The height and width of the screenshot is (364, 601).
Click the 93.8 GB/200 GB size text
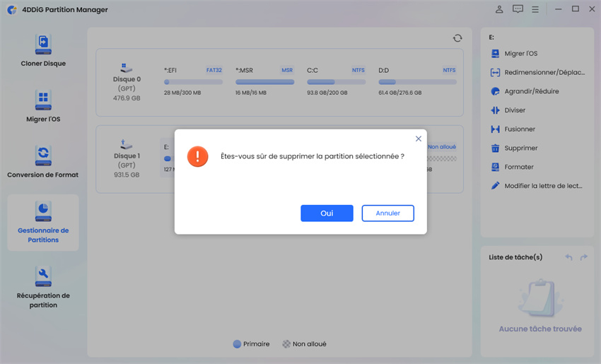click(327, 93)
